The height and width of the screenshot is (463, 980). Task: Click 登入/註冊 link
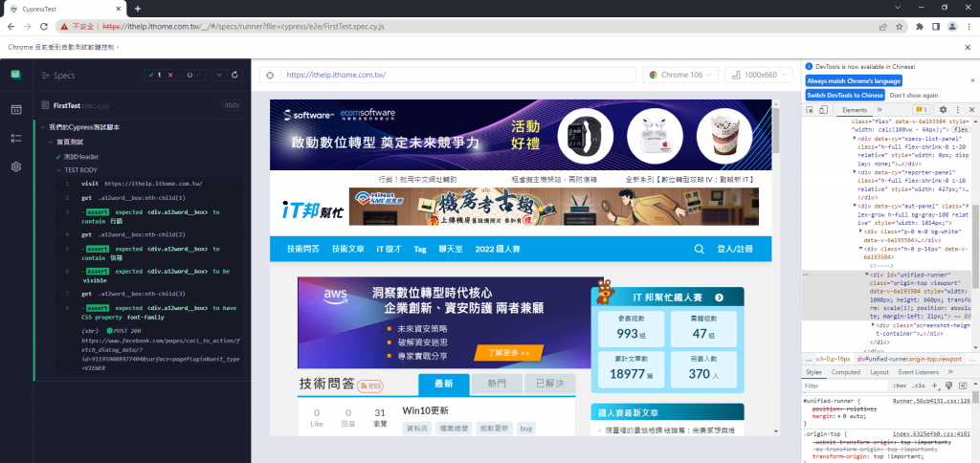(735, 249)
